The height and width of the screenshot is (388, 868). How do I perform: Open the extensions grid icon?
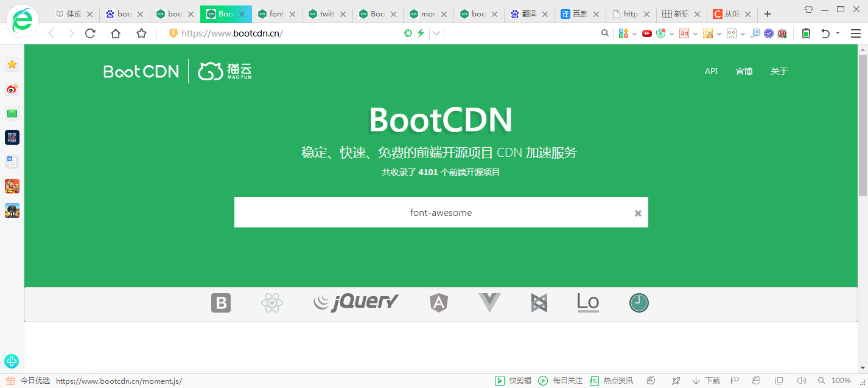[623, 33]
